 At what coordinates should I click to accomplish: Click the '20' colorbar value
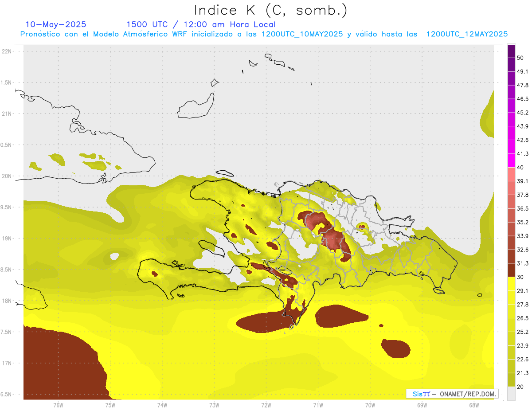click(520, 387)
